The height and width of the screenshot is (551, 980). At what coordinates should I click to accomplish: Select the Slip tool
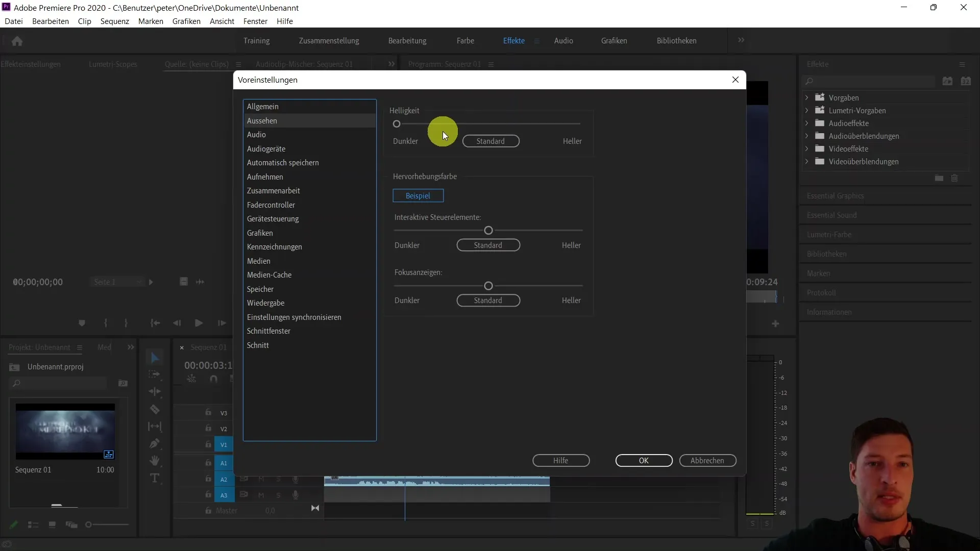[155, 426]
